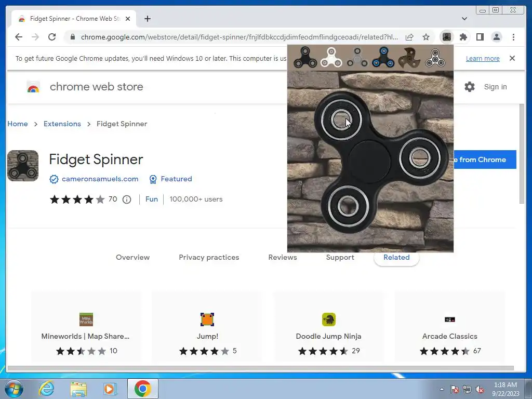
Task: Click the 100,000+ users text
Action: [196, 199]
